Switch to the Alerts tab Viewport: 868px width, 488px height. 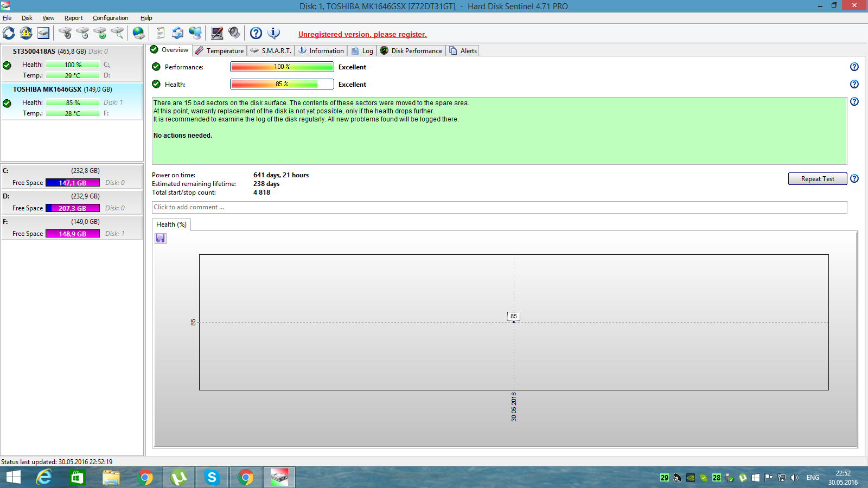(x=463, y=50)
